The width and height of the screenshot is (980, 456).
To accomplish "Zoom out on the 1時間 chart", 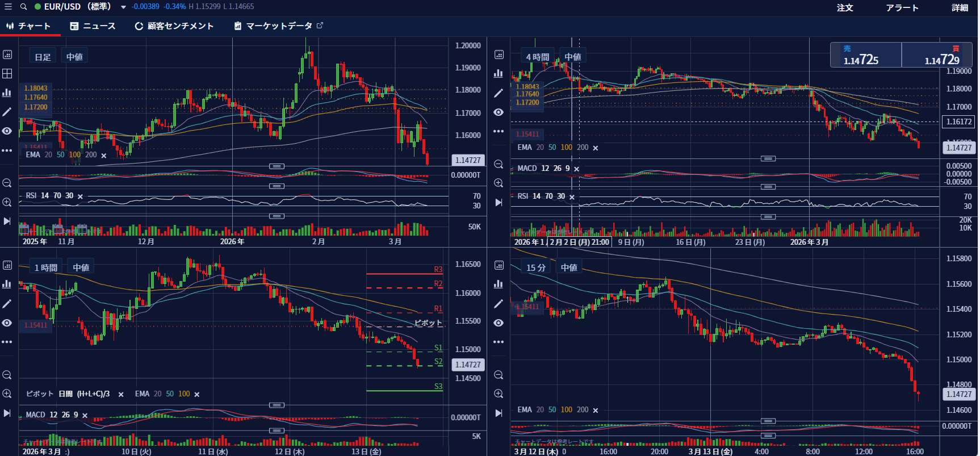I will click(7, 375).
